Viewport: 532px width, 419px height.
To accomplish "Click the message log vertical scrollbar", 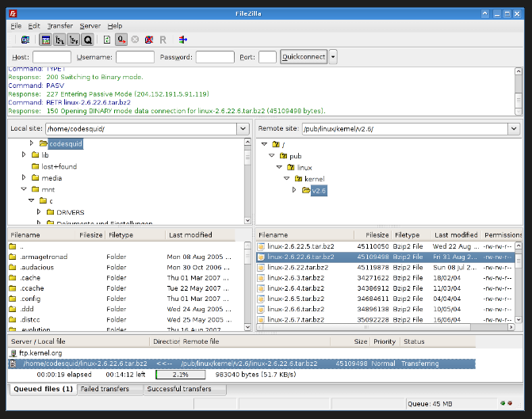I will click(518, 92).
